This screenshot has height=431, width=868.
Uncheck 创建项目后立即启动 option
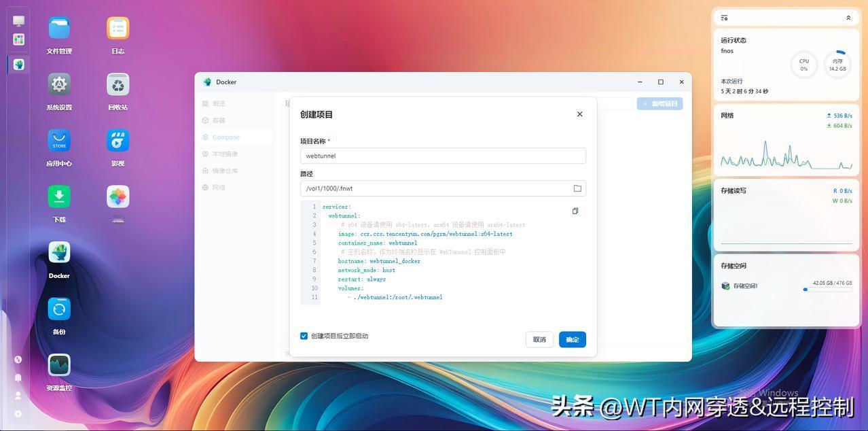pos(304,335)
